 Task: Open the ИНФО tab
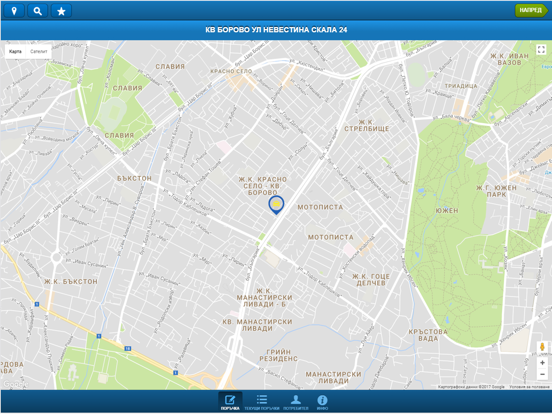click(x=322, y=402)
